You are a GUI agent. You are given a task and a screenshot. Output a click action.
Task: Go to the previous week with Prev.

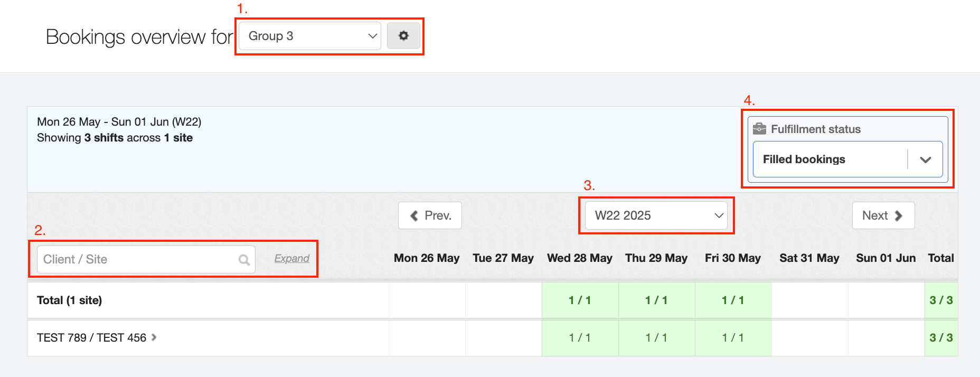coord(430,215)
